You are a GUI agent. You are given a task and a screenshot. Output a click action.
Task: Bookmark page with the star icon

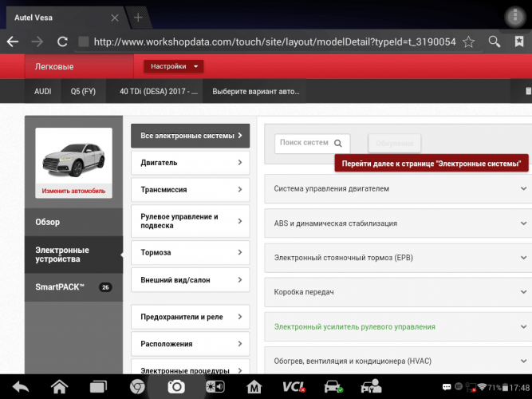pos(468,41)
